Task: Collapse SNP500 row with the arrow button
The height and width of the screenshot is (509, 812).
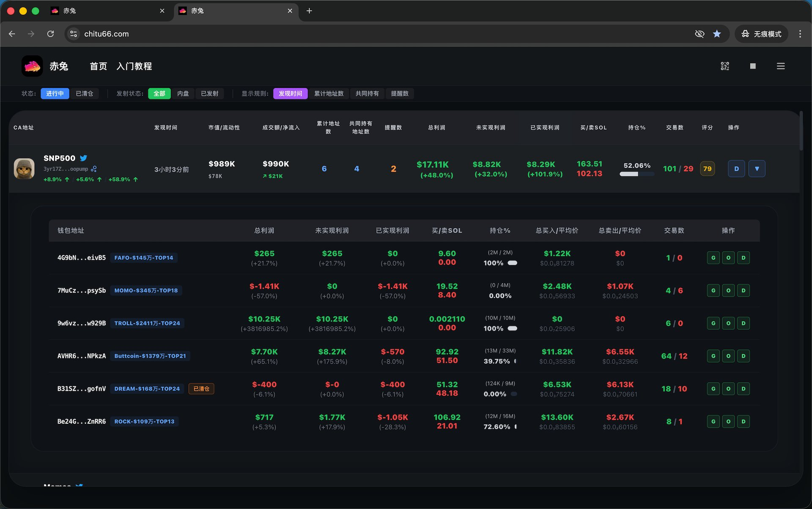Action: (x=757, y=169)
